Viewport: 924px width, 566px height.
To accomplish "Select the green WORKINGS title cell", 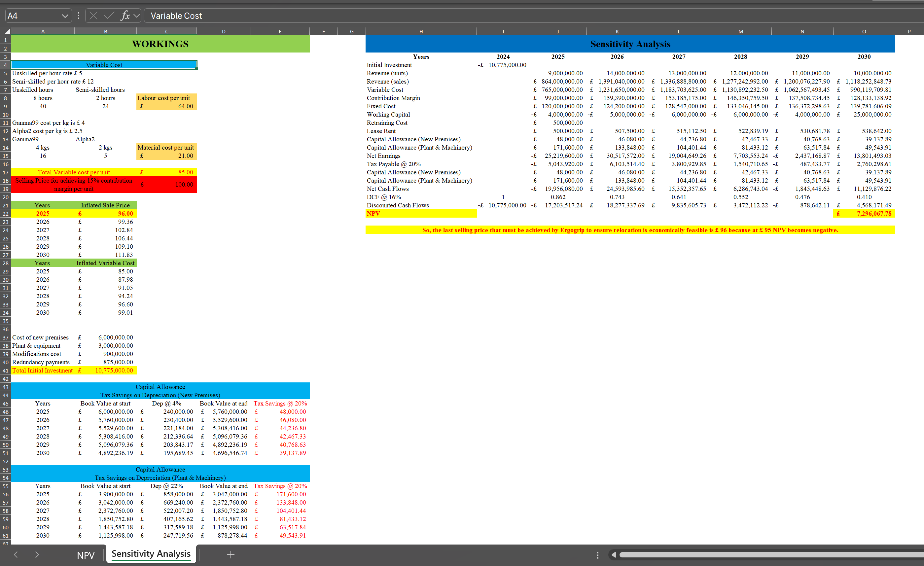I will click(160, 44).
